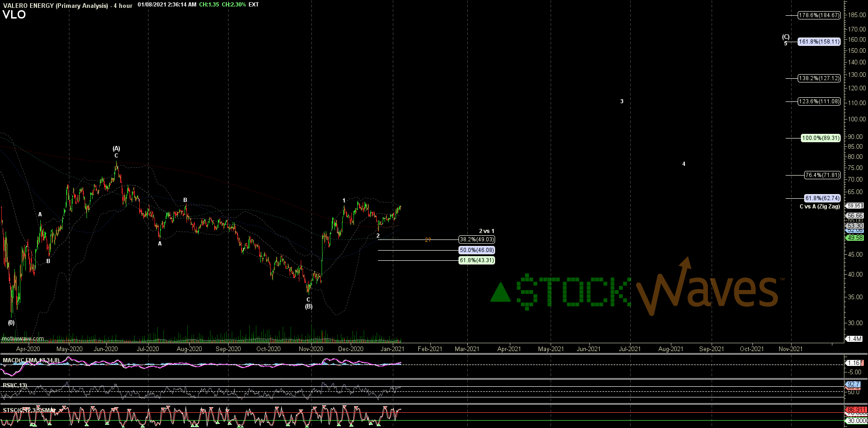Screen dimensions: 868x428
Task: Click the 56.66 price axis tag
Action: [855, 216]
